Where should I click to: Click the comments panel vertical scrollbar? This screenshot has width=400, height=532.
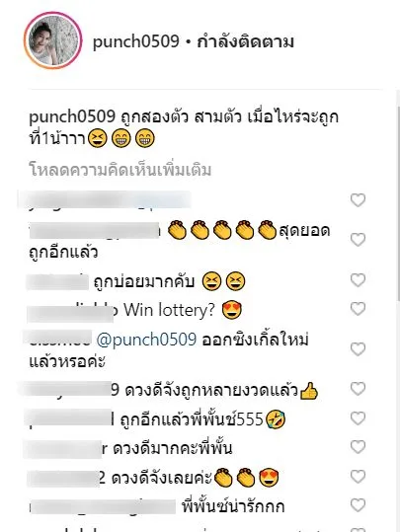pyautogui.click(x=398, y=203)
